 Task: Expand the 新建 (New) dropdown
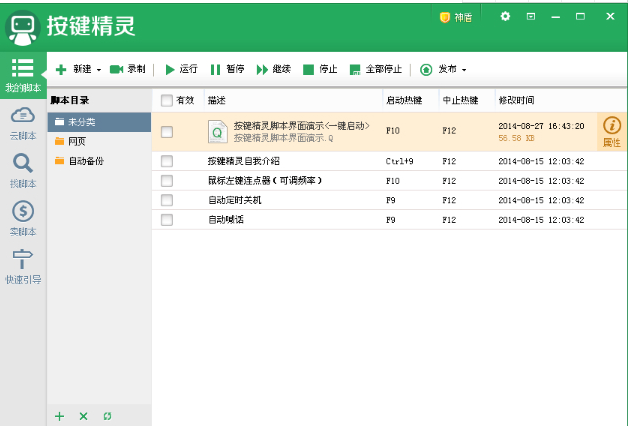[98, 70]
